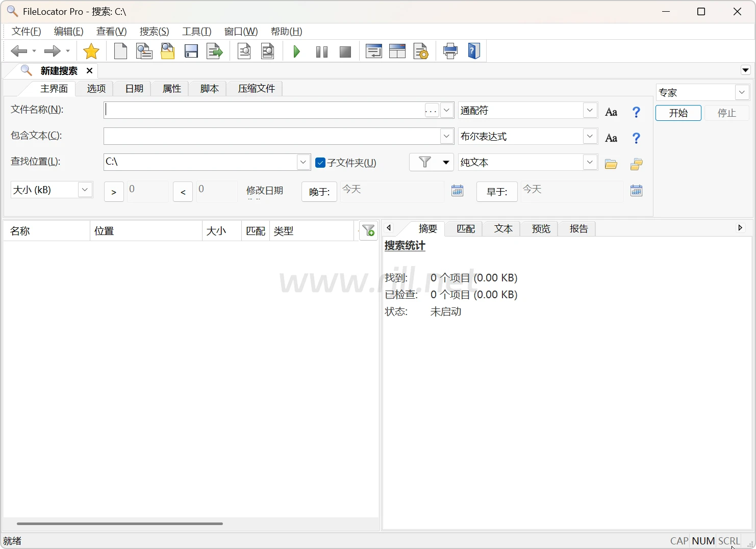This screenshot has width=756, height=549.
Task: Click the blue help icon for 文件名称
Action: point(636,112)
